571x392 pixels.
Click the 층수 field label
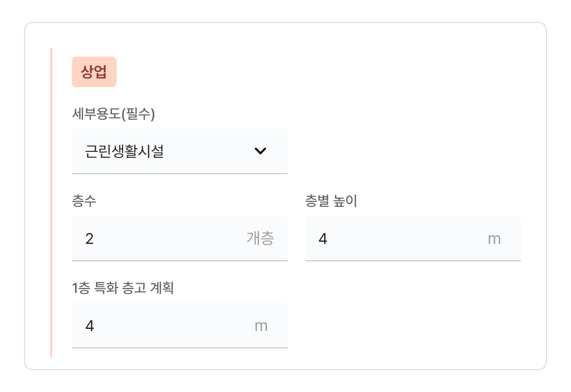[84, 201]
